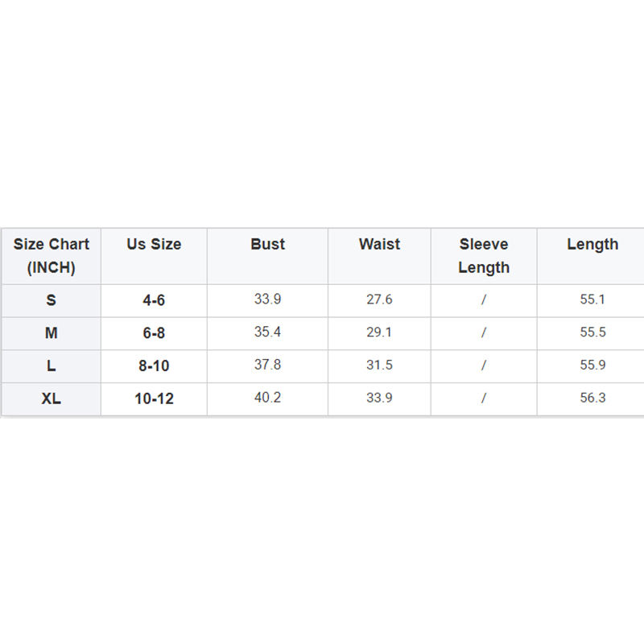644x644 pixels.
Task: Click the Size Chart (INCH) header cell
Action: tap(52, 256)
